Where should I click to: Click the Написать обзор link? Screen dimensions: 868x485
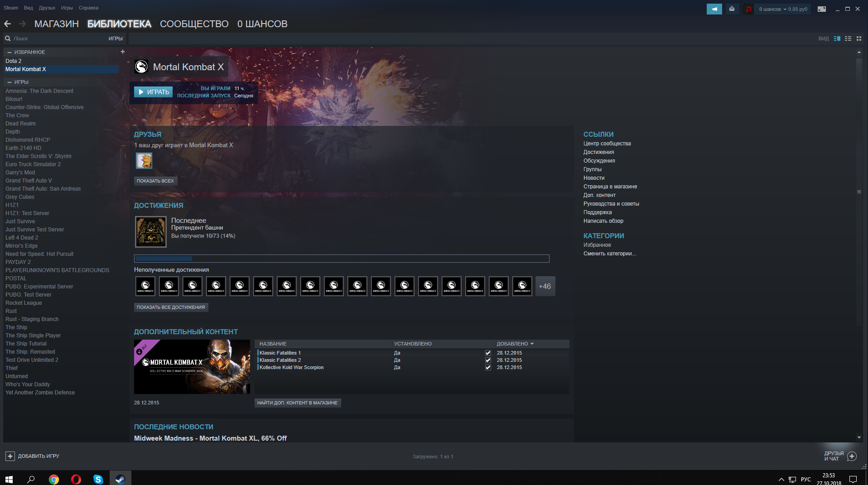click(x=603, y=221)
